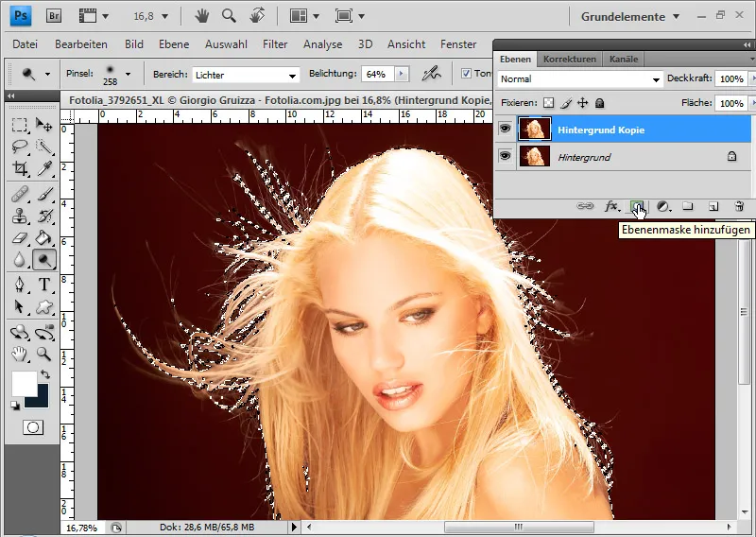756x537 pixels.
Task: Select the Custom Shape tool
Action: (x=43, y=306)
